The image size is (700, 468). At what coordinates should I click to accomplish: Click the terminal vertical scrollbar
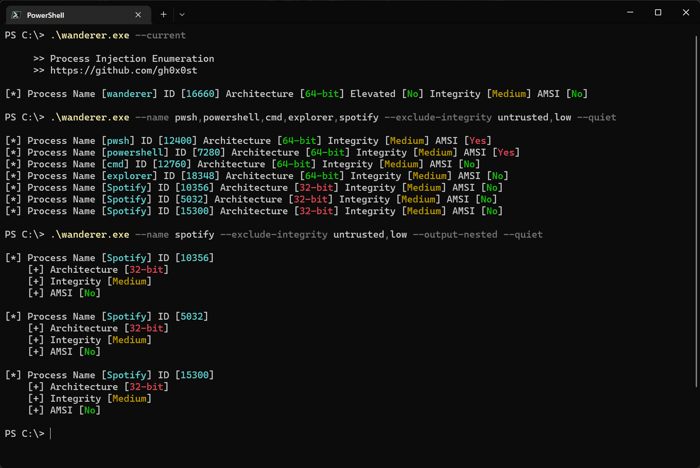click(696, 210)
